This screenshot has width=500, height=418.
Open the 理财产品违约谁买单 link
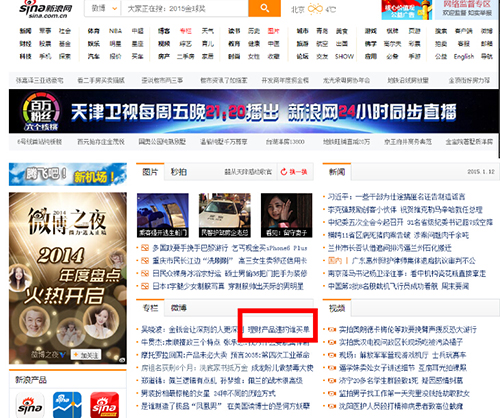pos(279,330)
